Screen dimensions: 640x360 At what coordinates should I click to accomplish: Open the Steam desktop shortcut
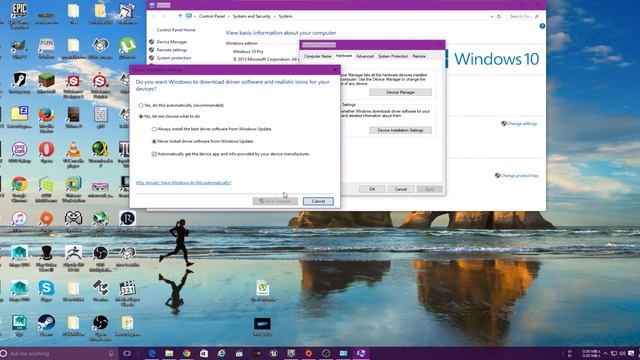[x=46, y=325]
